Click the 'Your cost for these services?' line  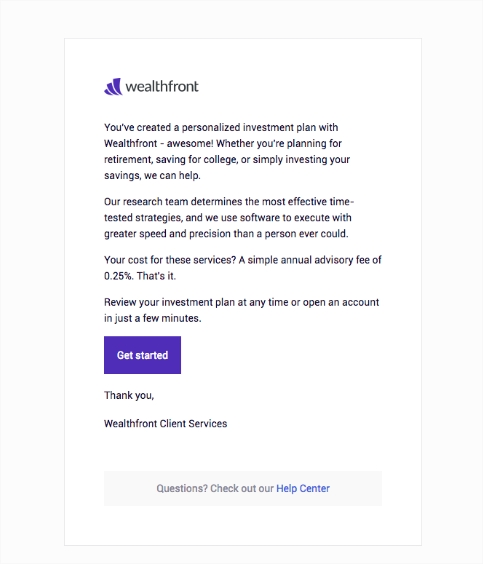pos(243,260)
